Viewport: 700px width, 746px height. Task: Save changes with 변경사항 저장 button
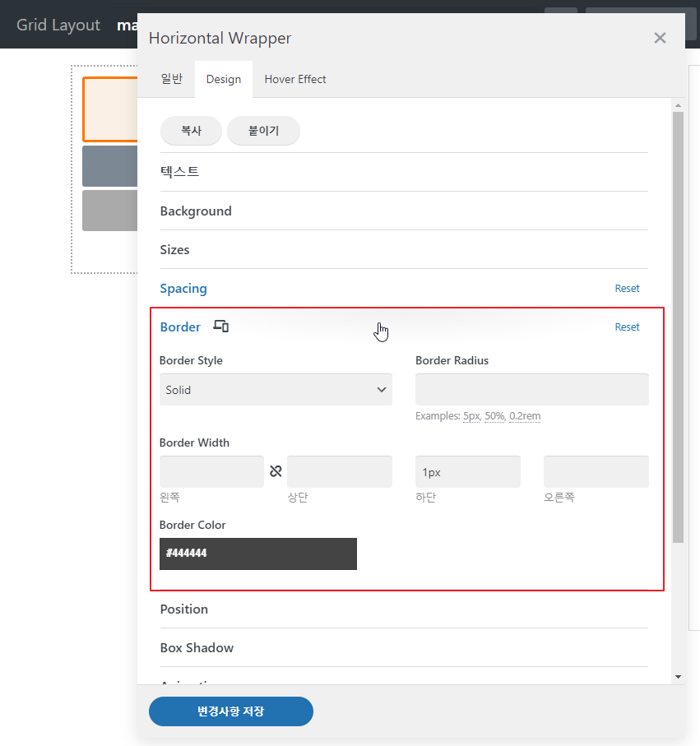click(x=231, y=711)
